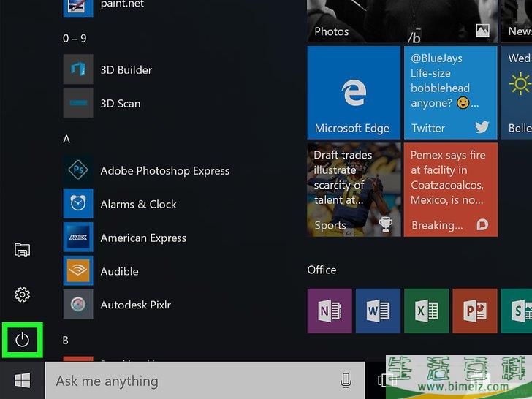The image size is (532, 399).
Task: Select American Express text
Action: click(x=143, y=237)
